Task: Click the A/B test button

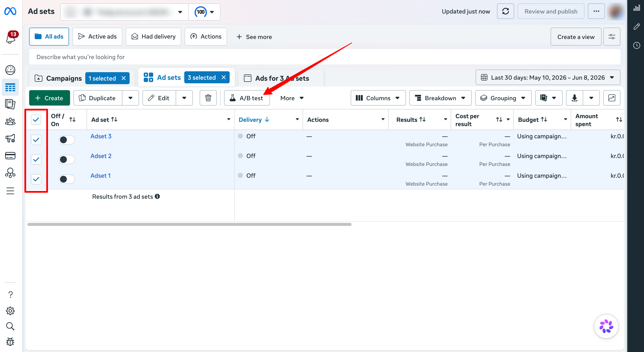Action: (247, 98)
